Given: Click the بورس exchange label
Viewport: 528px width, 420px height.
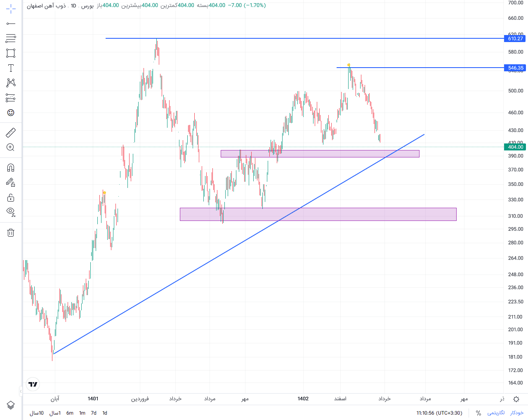Looking at the screenshot, I should (x=87, y=6).
